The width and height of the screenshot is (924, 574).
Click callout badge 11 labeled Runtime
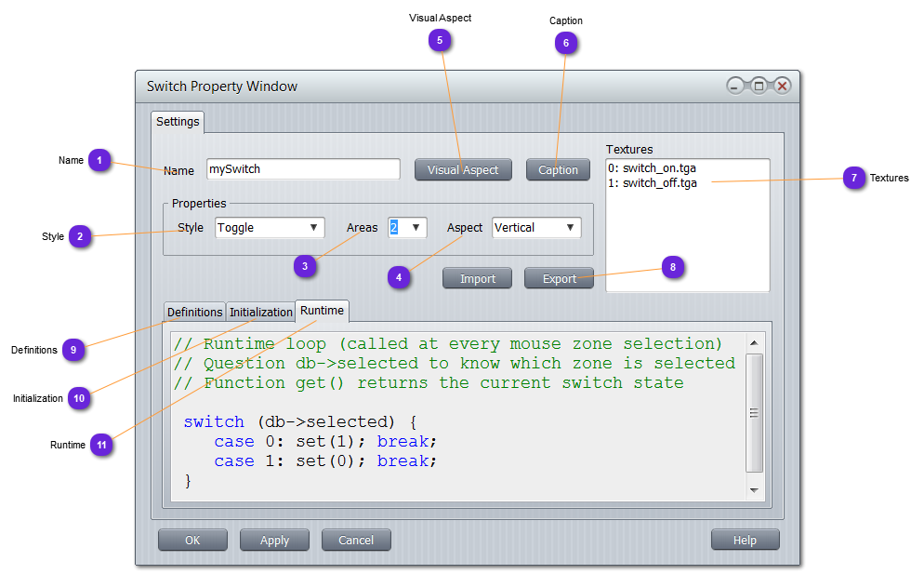pos(101,445)
